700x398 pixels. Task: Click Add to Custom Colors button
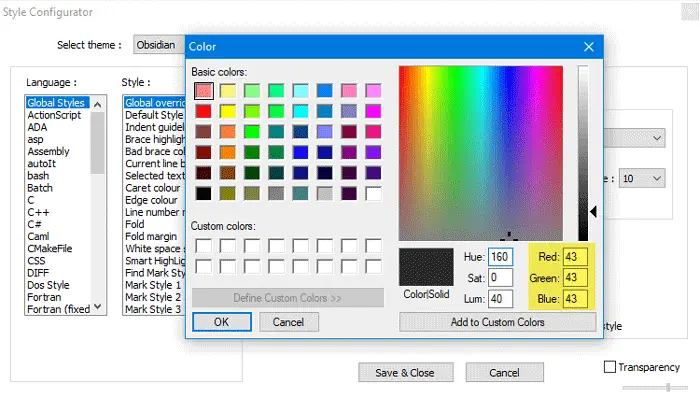click(497, 322)
